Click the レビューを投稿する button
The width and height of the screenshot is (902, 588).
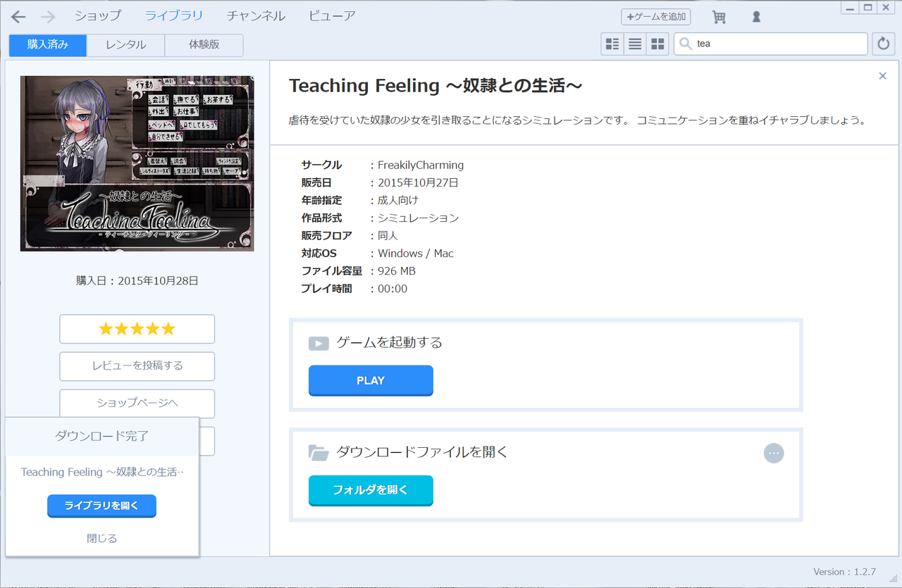coord(137,366)
